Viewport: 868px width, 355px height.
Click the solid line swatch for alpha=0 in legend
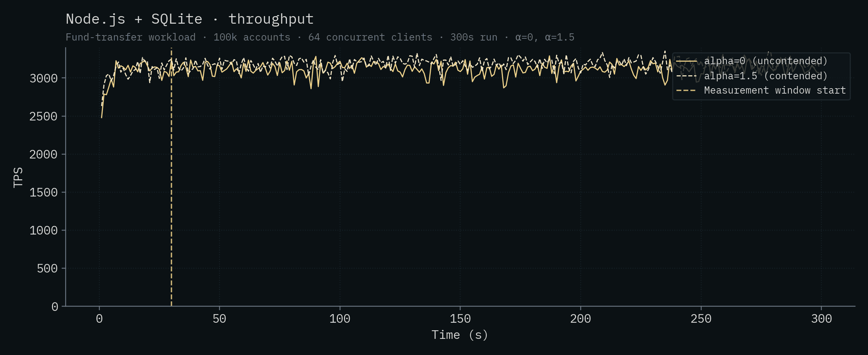click(x=687, y=61)
